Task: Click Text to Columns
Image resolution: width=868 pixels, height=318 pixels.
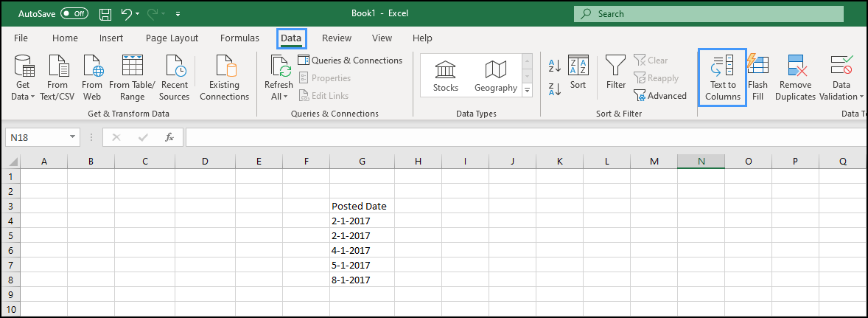Action: [x=722, y=77]
